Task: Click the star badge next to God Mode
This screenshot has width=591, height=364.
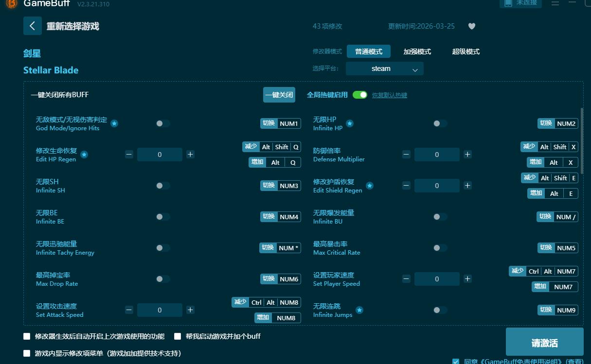Action: (114, 124)
